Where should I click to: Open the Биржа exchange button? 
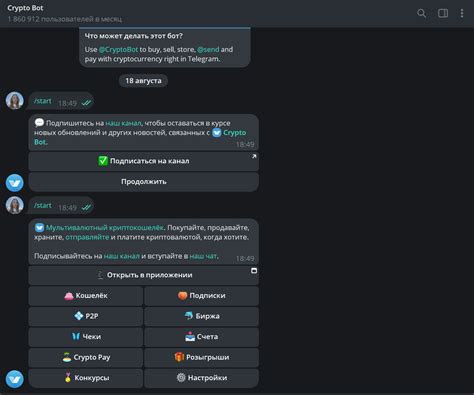201,316
